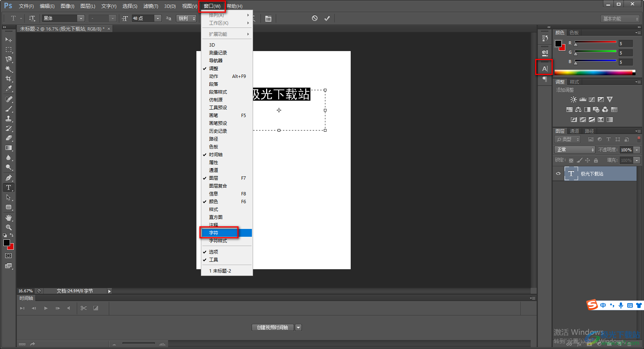
Task: Select the Zoom tool
Action: (9, 227)
